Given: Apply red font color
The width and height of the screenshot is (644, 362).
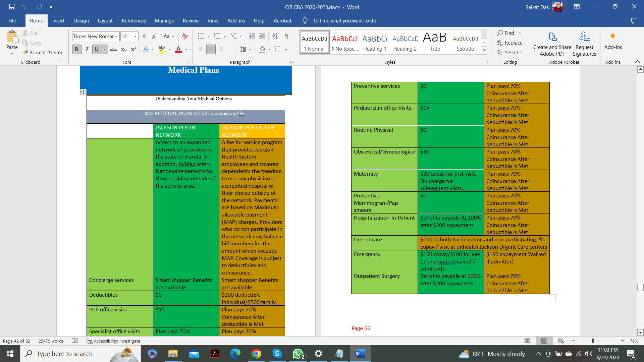Looking at the screenshot, I should (178, 50).
